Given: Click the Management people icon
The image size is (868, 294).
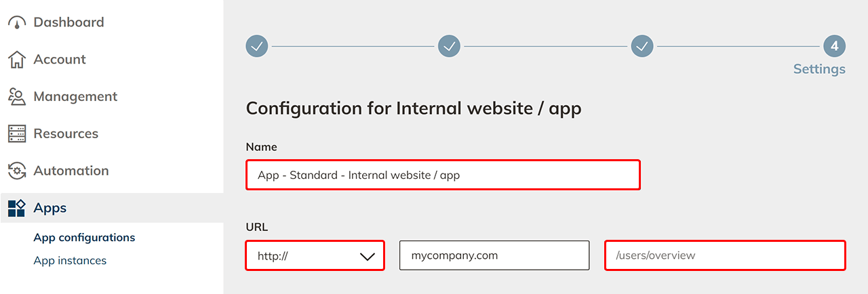Looking at the screenshot, I should [x=17, y=97].
